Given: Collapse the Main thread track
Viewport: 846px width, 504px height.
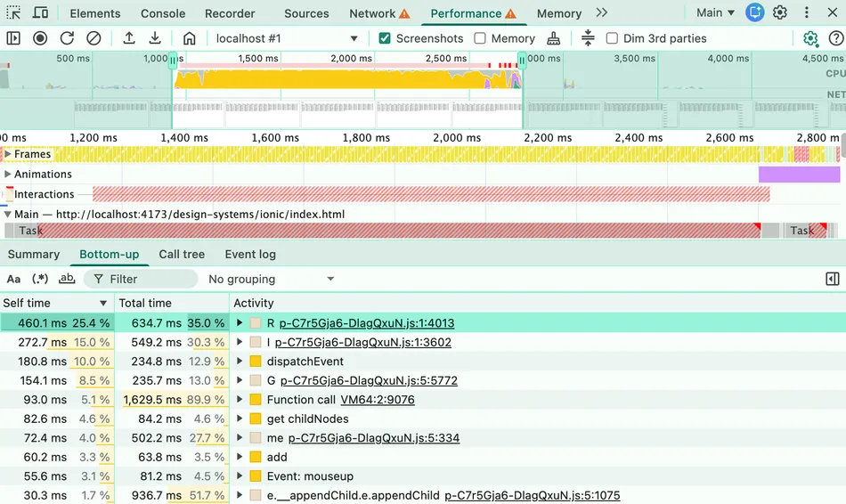Looking at the screenshot, I should [x=7, y=215].
